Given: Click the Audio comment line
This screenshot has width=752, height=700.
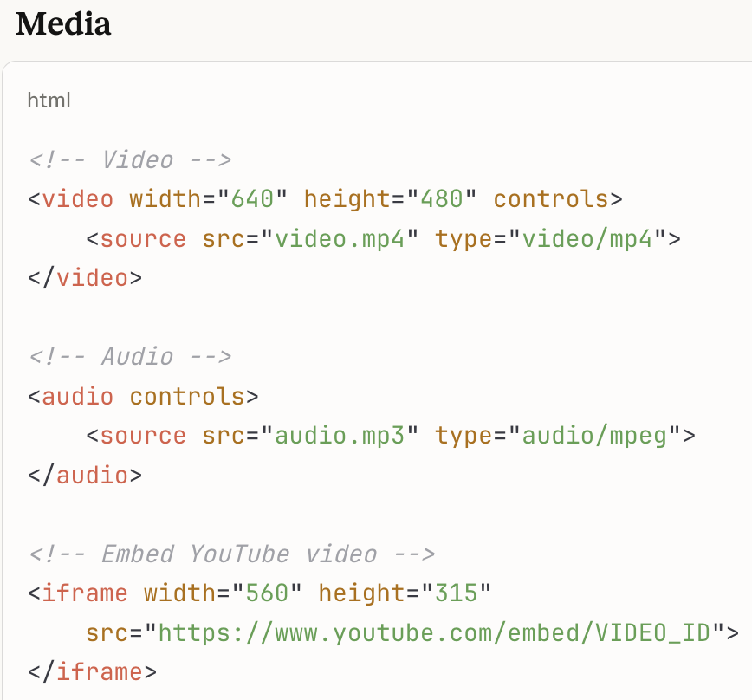Looking at the screenshot, I should point(130,356).
